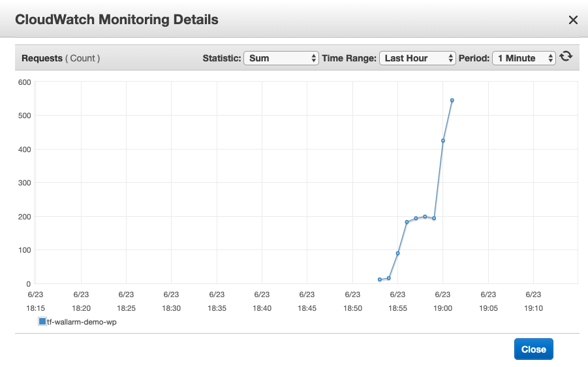Open the Statistic dropdown showing Sum
Viewport: 588px width, 367px height.
pos(281,58)
